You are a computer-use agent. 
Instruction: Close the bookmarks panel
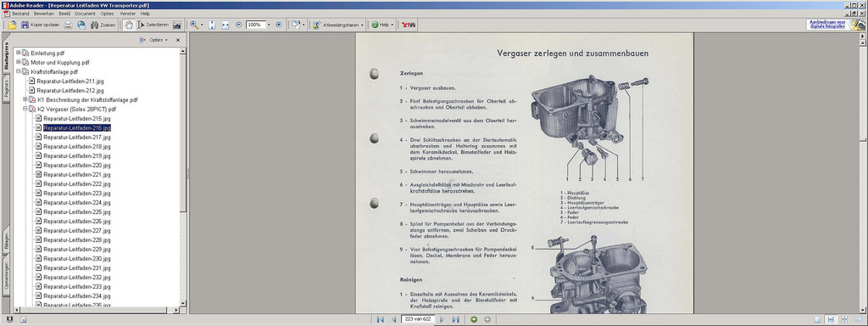click(x=178, y=40)
